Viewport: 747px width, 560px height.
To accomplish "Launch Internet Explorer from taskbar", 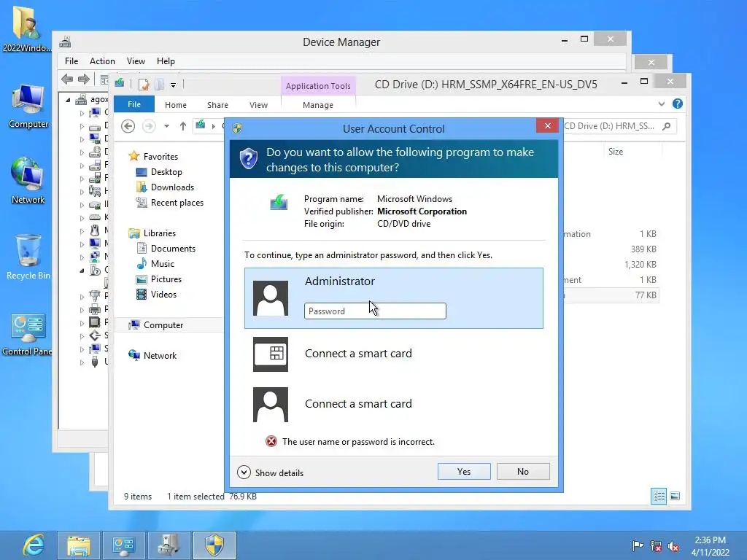I will coord(34,545).
